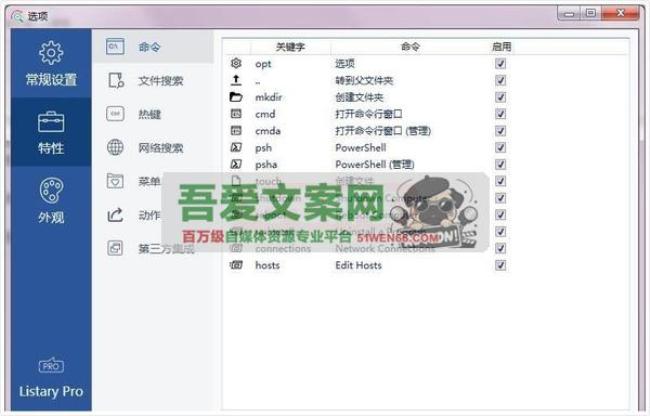Open the 常规设置 gear section

click(x=51, y=65)
